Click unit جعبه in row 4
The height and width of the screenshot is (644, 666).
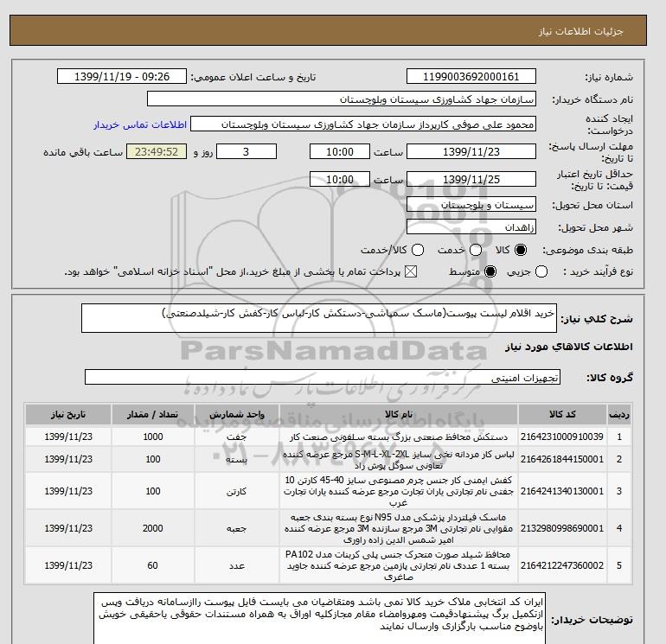pos(237,528)
